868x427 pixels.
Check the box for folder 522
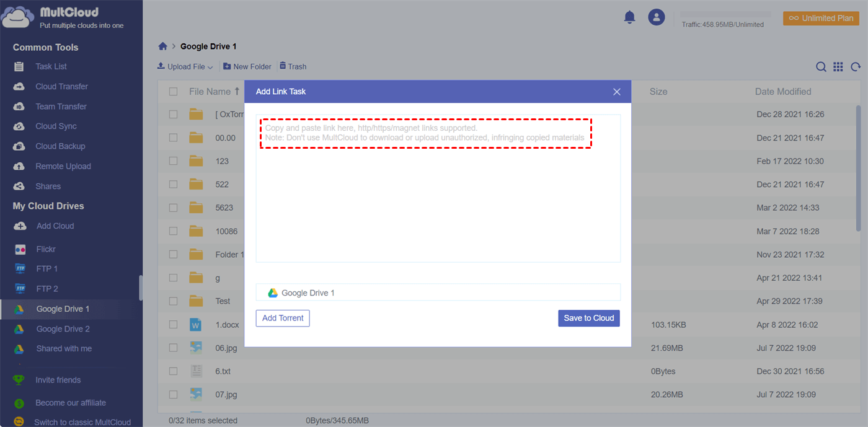pyautogui.click(x=174, y=184)
